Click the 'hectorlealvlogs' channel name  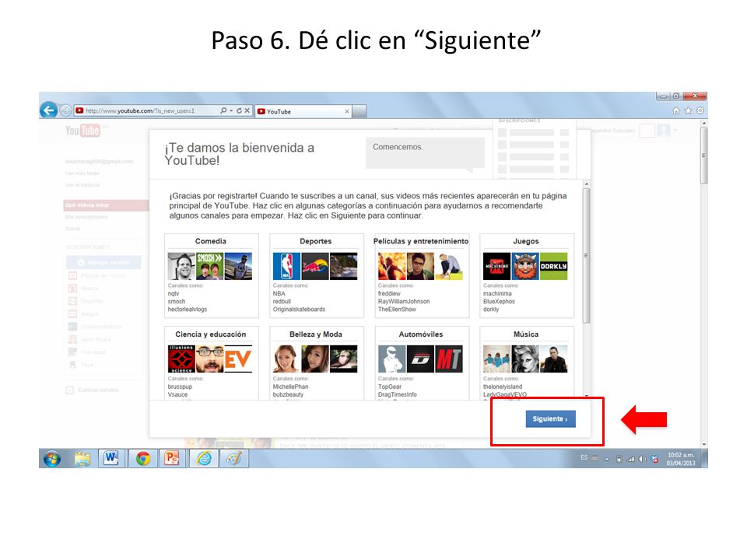[188, 310]
